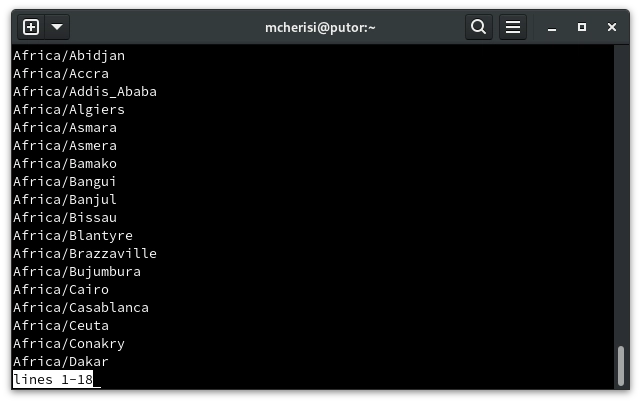
Task: Click the Africa/Addis_Ababa entry
Action: point(85,92)
